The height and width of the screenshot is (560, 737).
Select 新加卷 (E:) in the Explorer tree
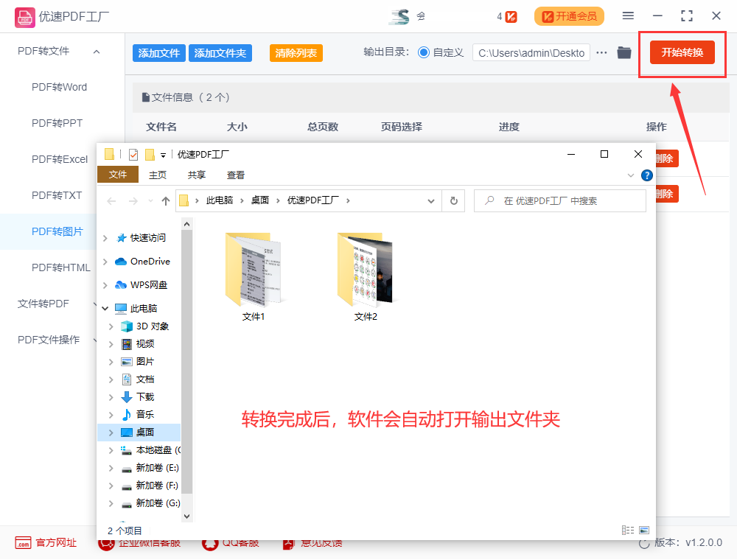[150, 468]
